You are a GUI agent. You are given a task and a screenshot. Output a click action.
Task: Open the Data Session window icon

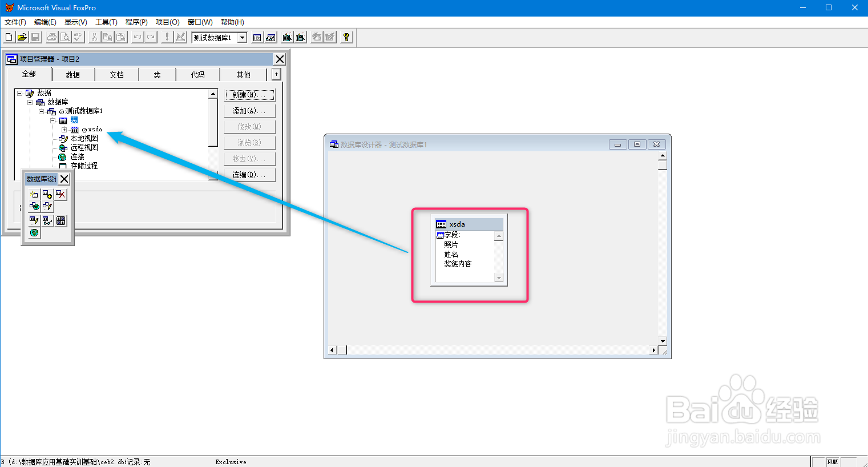(271, 37)
